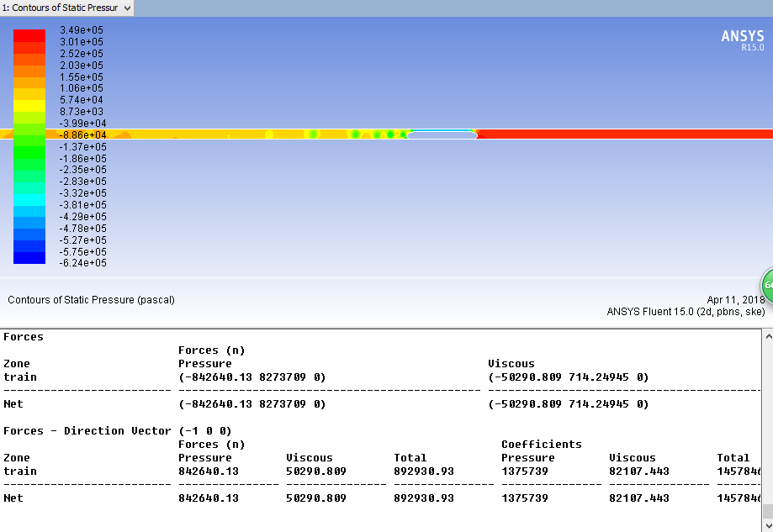Screen dimensions: 773x532
Task: Click the dropdown arrow beside the window title
Action: coord(127,8)
